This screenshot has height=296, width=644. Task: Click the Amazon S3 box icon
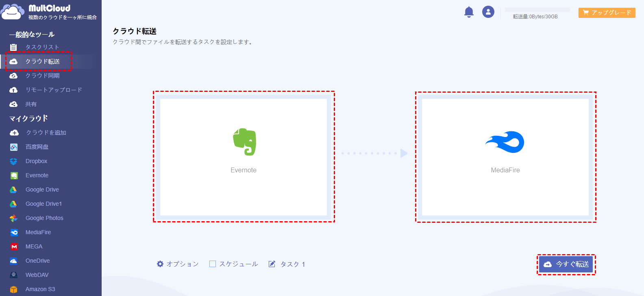click(13, 289)
